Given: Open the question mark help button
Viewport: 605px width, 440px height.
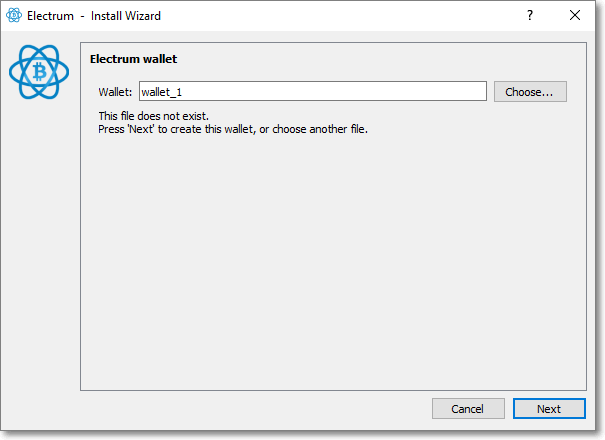Looking at the screenshot, I should click(530, 15).
